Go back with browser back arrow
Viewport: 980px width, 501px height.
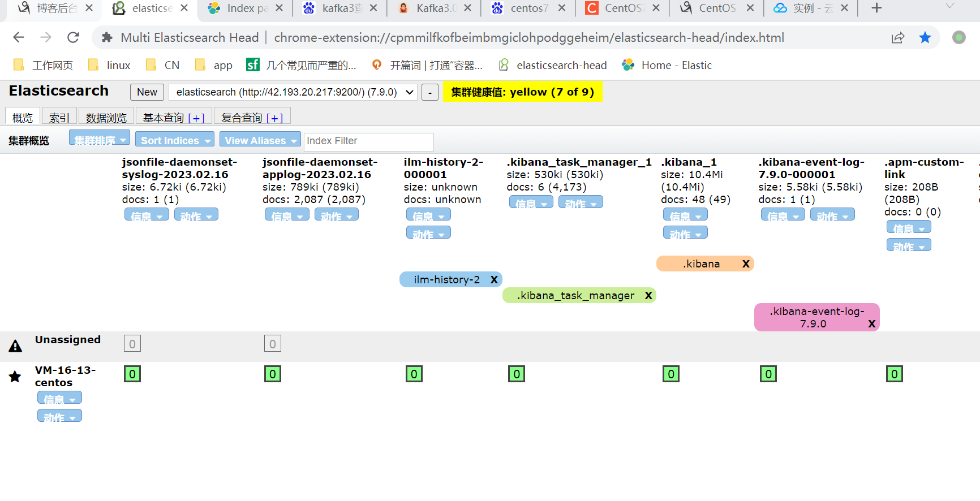pos(19,37)
